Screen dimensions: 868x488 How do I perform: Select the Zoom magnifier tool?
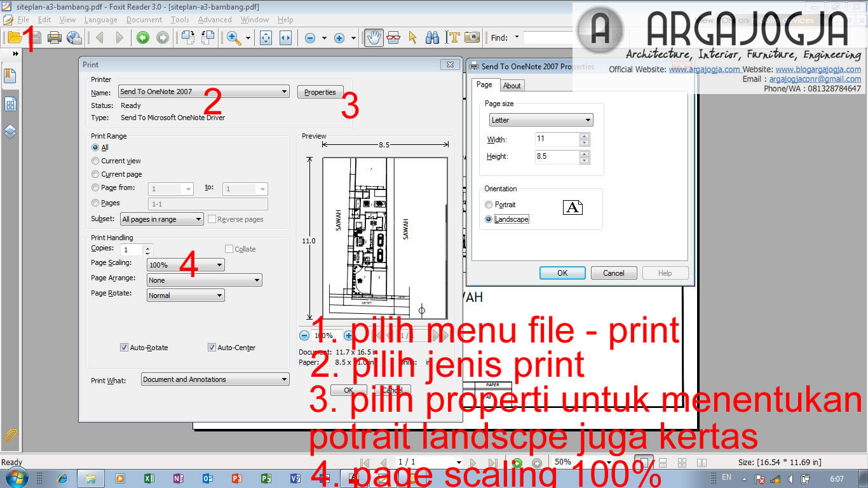coord(234,38)
